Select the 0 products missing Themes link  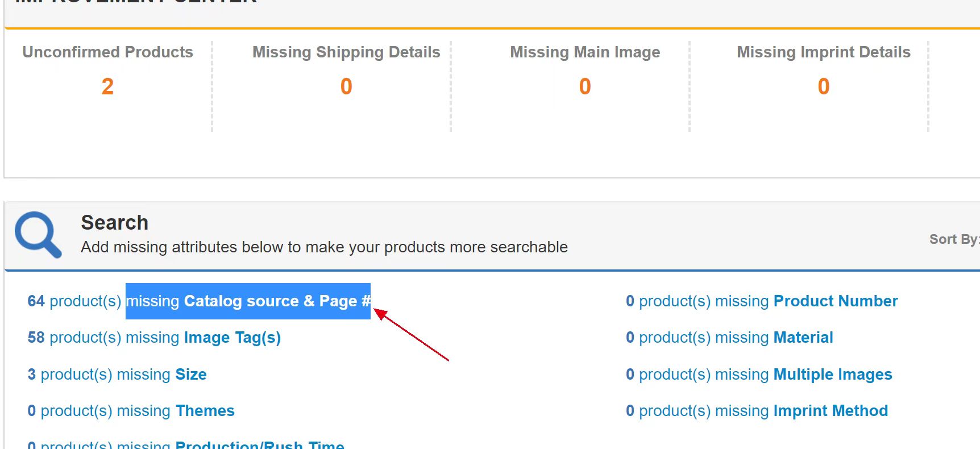point(131,411)
